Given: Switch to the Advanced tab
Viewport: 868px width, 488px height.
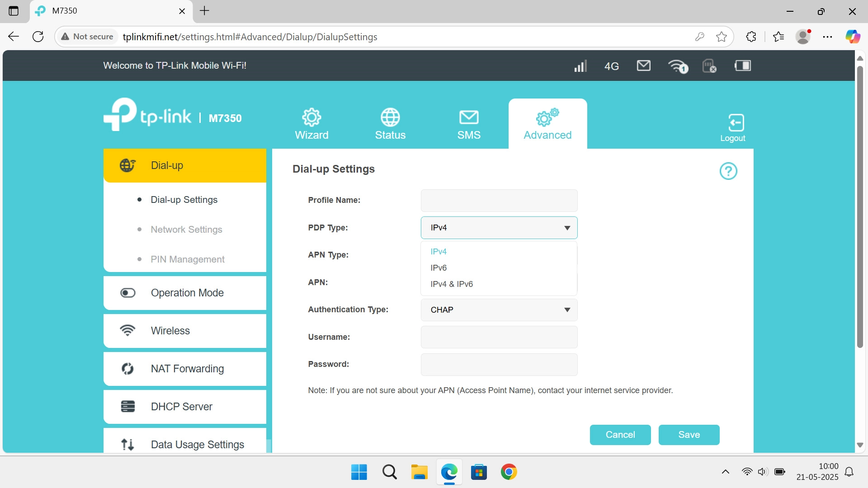Looking at the screenshot, I should 547,123.
